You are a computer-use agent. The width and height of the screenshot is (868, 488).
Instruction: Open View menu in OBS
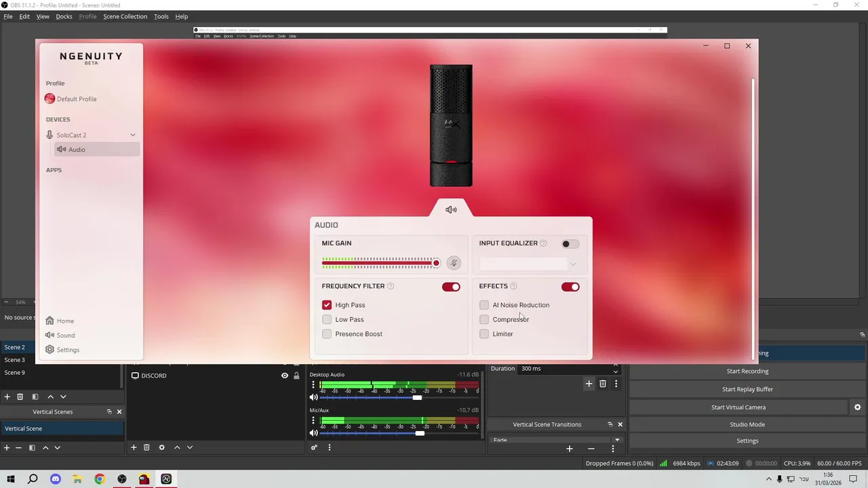[x=43, y=16]
